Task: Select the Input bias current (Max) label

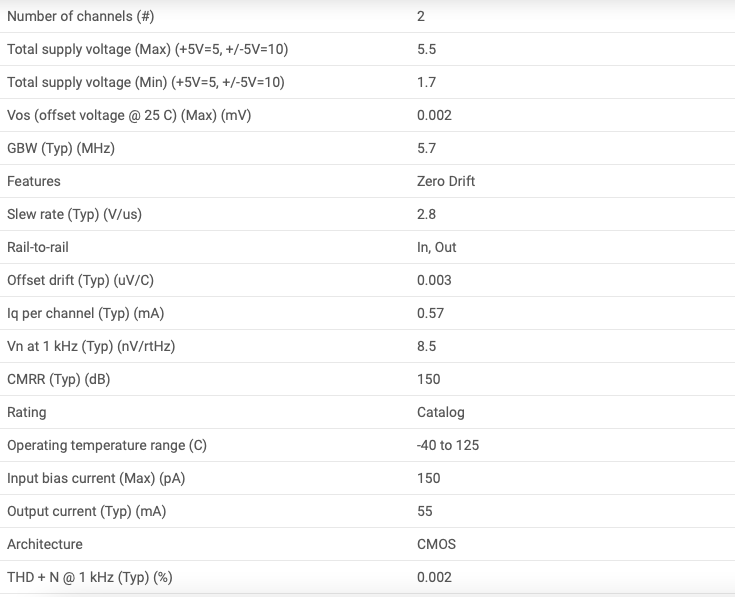Action: coord(96,478)
